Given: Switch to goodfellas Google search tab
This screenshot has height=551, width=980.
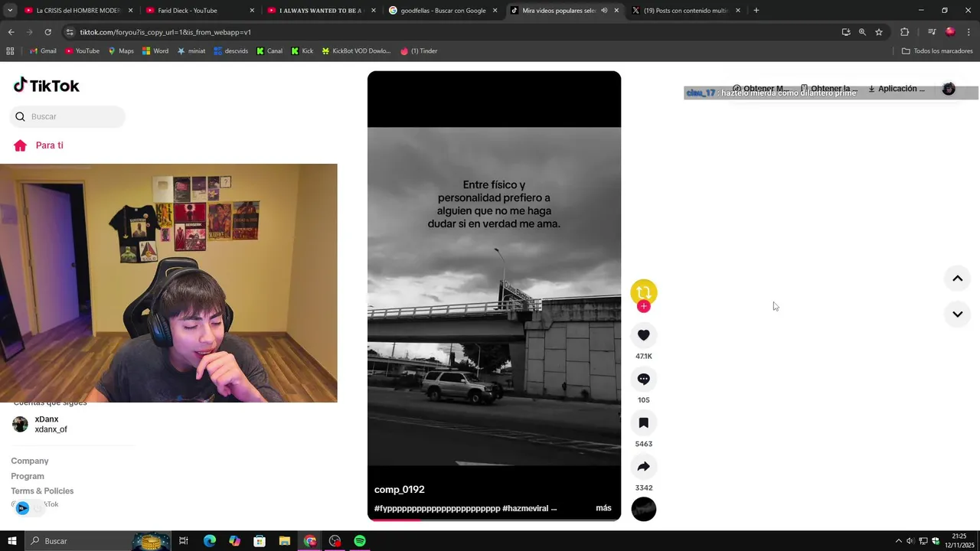Looking at the screenshot, I should click(x=443, y=11).
